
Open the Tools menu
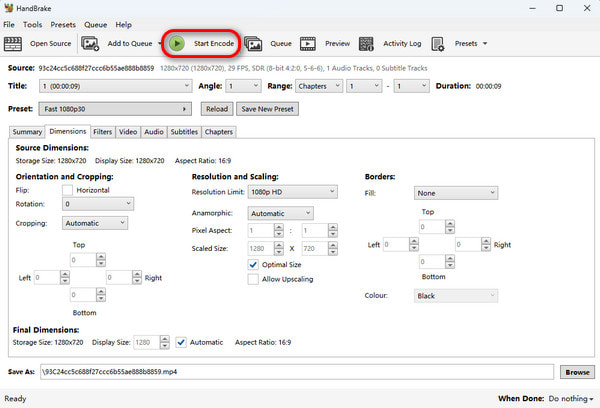(x=33, y=25)
